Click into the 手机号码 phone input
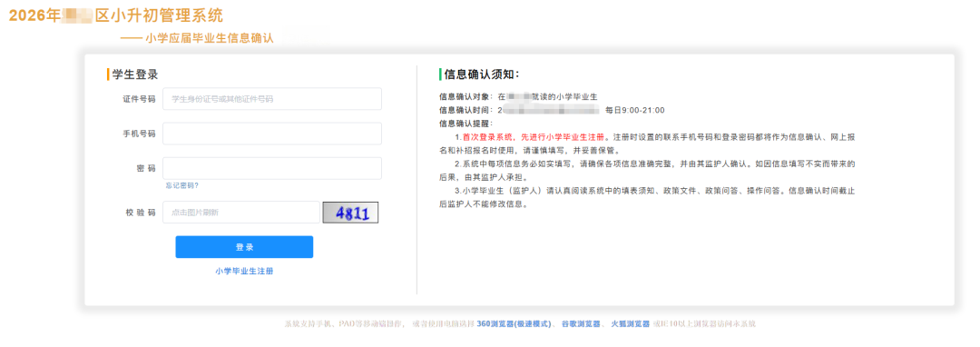Screen dimensions: 980x347 272,134
